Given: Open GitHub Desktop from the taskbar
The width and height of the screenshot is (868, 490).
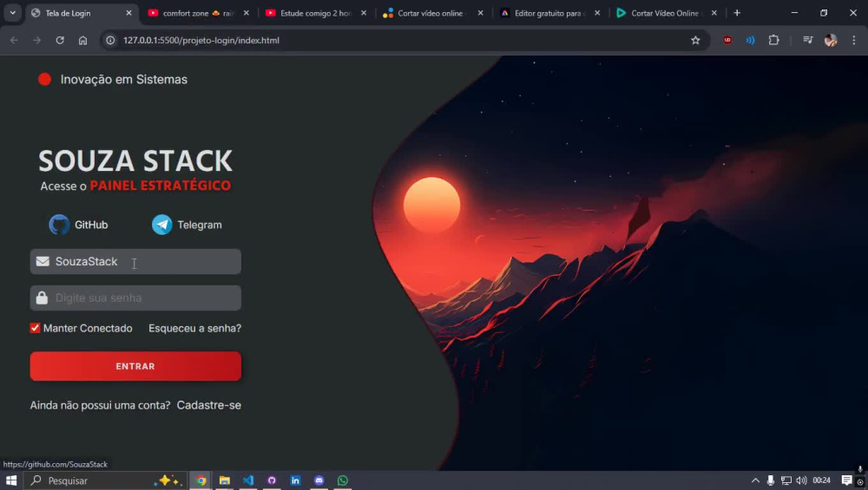Looking at the screenshot, I should pyautogui.click(x=272, y=480).
